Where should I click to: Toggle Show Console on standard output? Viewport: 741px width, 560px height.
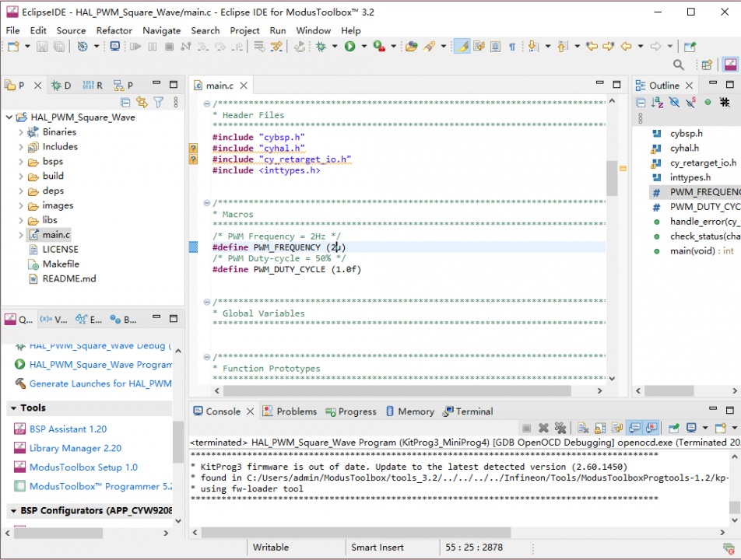click(634, 428)
